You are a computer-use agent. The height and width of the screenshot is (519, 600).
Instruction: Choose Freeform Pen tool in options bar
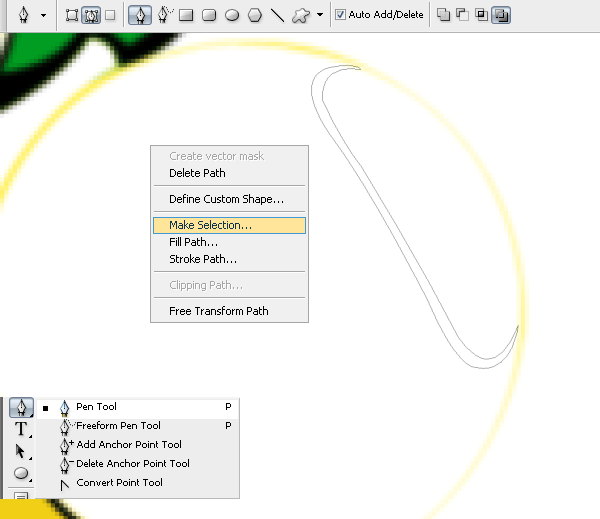[165, 15]
